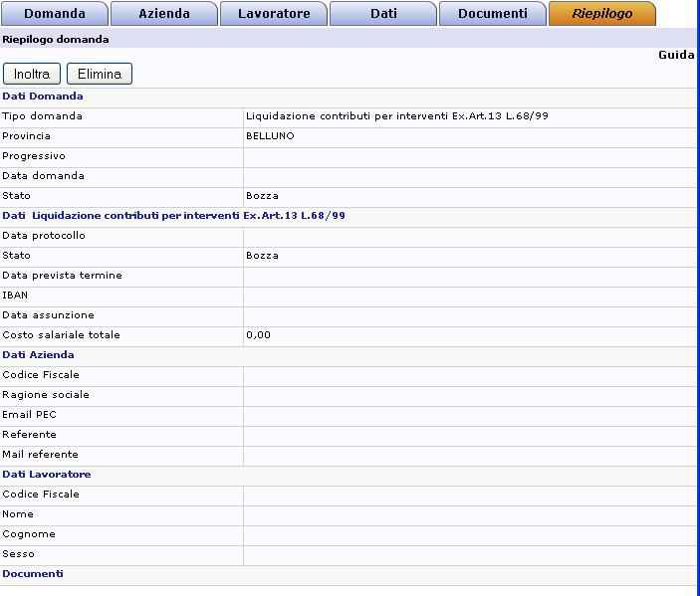Screen dimensions: 700x596
Task: Click the BELLUNO province value
Action: pyautogui.click(x=270, y=136)
